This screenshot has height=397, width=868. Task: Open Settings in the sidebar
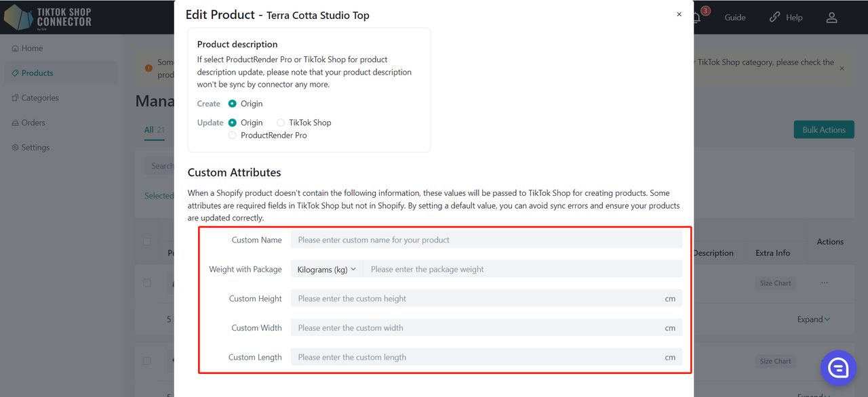(35, 148)
